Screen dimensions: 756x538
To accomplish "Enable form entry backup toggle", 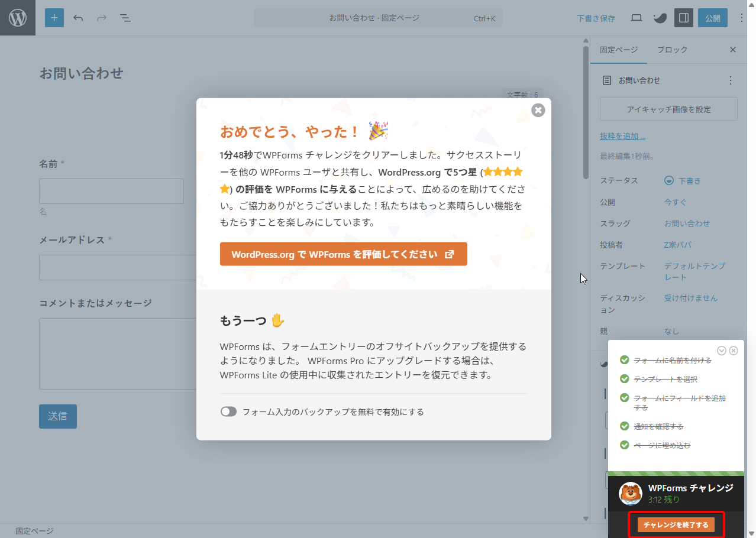I will pyautogui.click(x=228, y=411).
